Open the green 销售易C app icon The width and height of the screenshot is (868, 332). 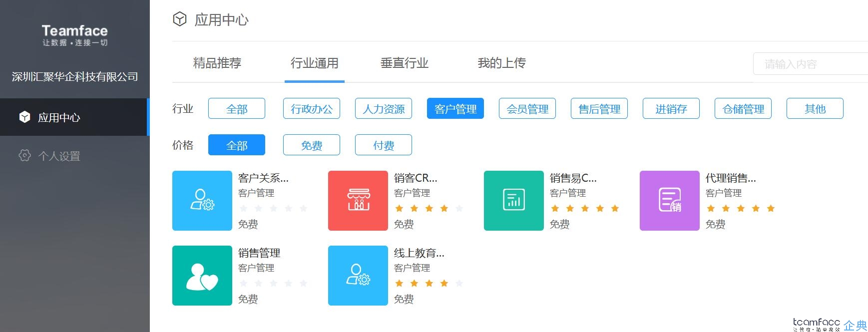[x=514, y=201]
